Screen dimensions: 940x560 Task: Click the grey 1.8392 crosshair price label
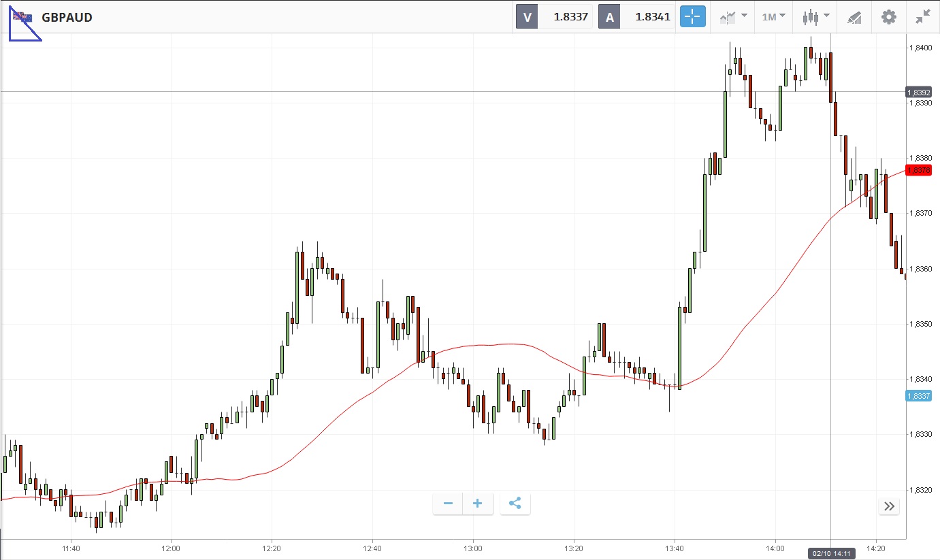pos(918,92)
